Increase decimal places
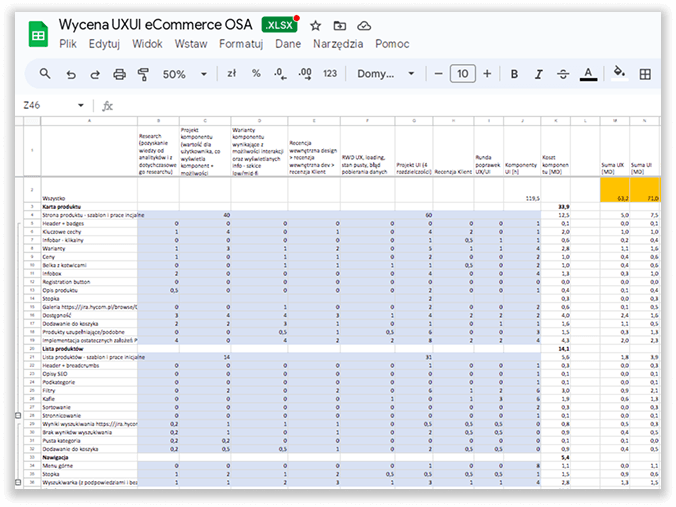The image size is (676, 507). pos(305,74)
